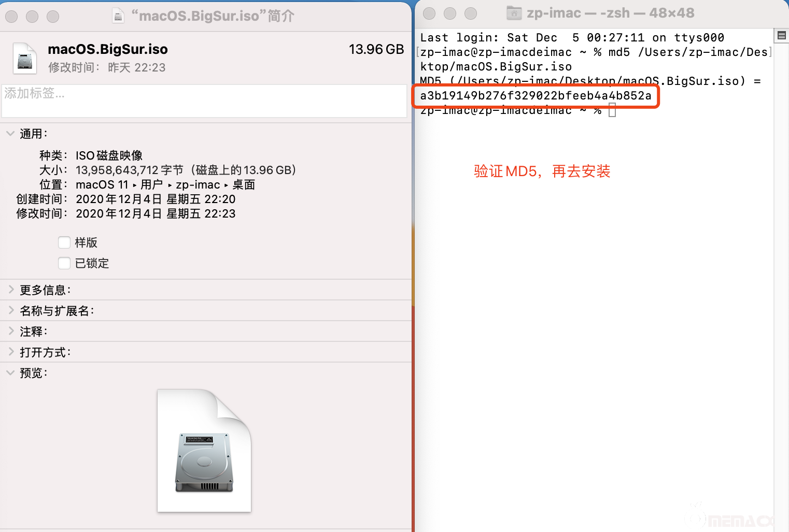Click the folder icon in Terminal title bar
The height and width of the screenshot is (532, 789).
tap(514, 13)
